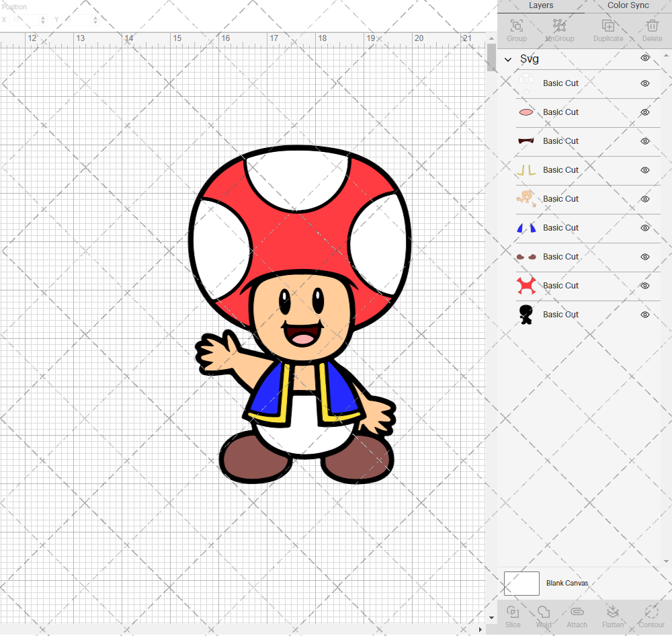This screenshot has width=672, height=636.
Task: Toggle visibility of the Svg group
Action: pyautogui.click(x=645, y=58)
